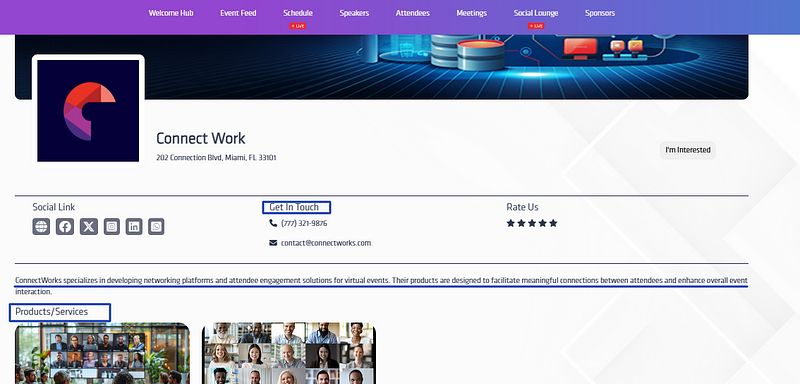This screenshot has height=384, width=800.
Task: Rate five stars under Rate Us
Action: [x=554, y=223]
